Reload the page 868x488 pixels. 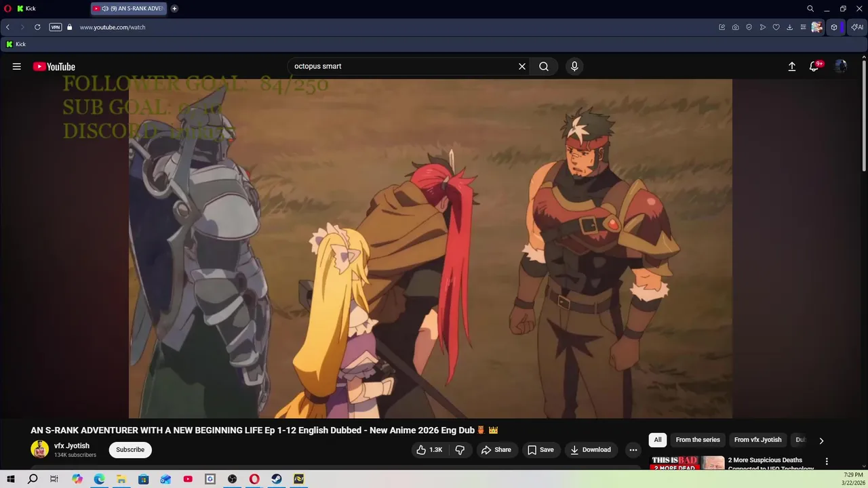coord(37,27)
